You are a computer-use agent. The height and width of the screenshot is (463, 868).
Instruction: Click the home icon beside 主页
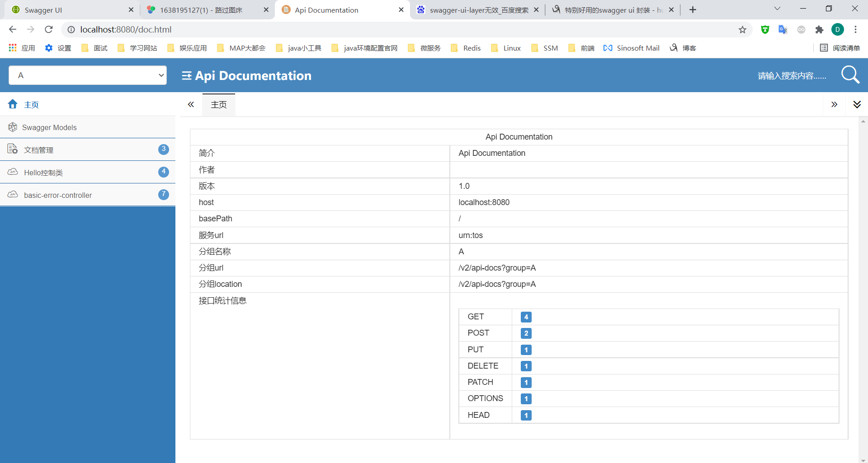click(x=13, y=104)
